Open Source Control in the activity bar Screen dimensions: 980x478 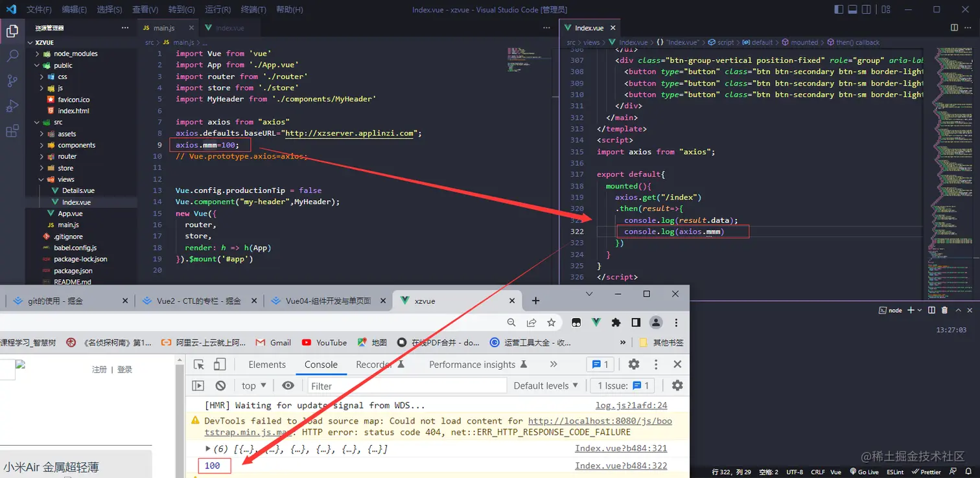tap(12, 81)
